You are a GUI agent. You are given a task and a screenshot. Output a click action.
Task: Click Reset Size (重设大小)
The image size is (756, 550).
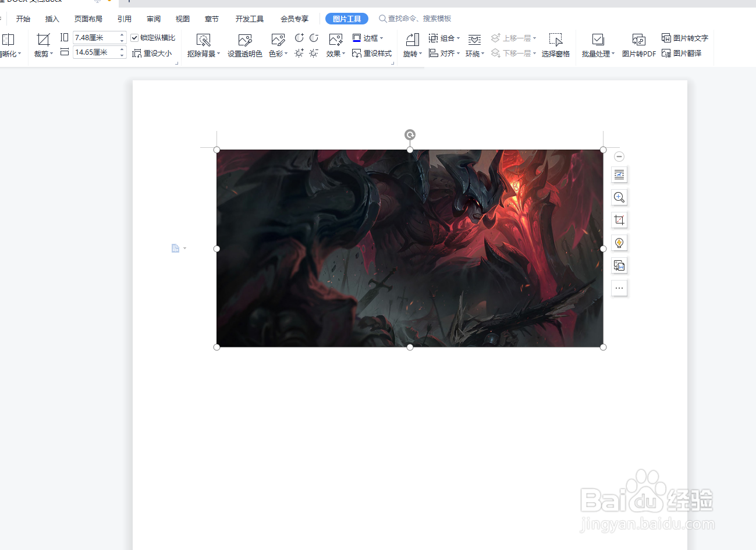152,53
